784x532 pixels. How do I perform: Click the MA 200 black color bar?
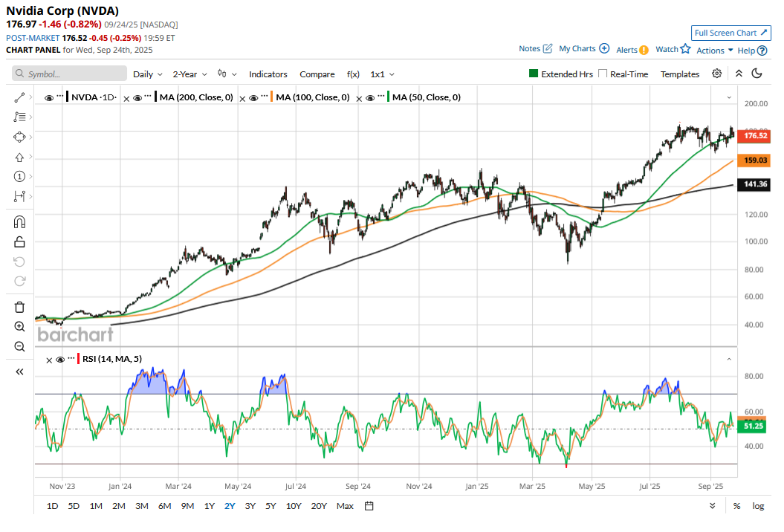156,97
